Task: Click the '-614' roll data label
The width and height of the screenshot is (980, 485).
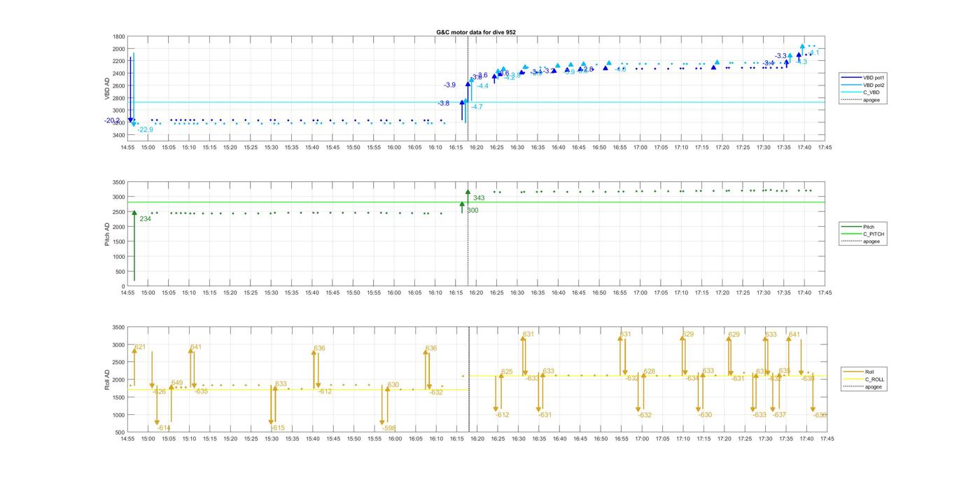Action: click(x=163, y=428)
